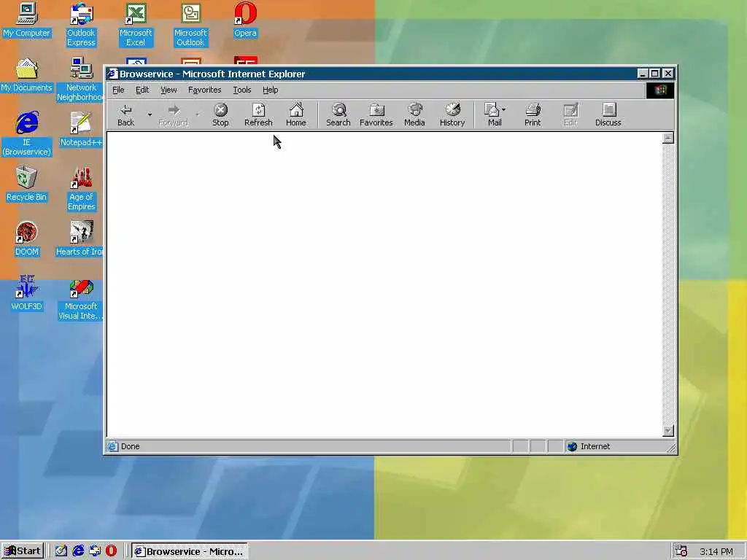Image resolution: width=747 pixels, height=560 pixels.
Task: Click the system tray scheduler icon
Action: coord(681,551)
